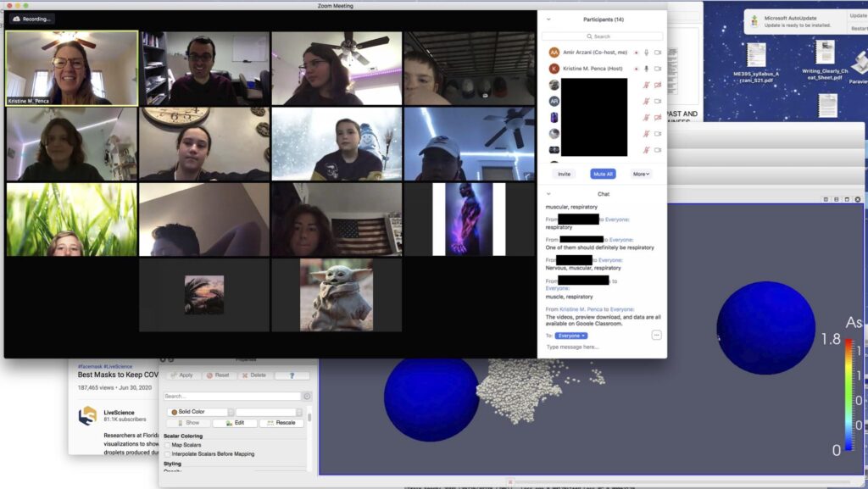
Task: Enable Interpolate Scalars Before Mapping checkbox
Action: tap(167, 453)
